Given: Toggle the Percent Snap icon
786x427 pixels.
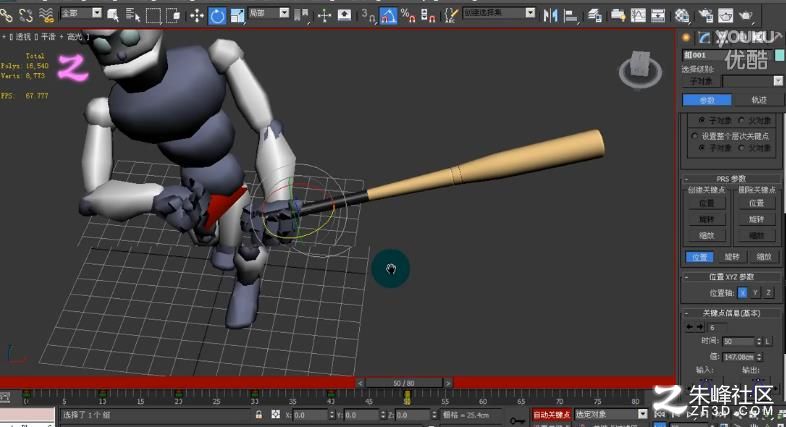Looking at the screenshot, I should pos(408,16).
